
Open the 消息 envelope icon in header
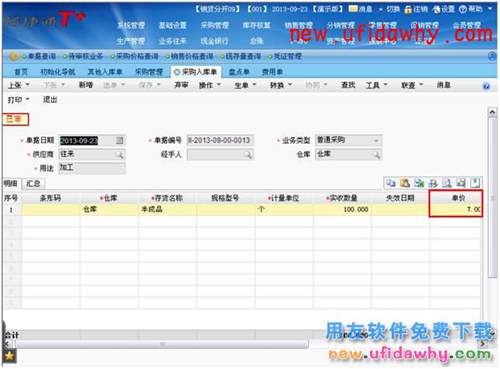353,9
